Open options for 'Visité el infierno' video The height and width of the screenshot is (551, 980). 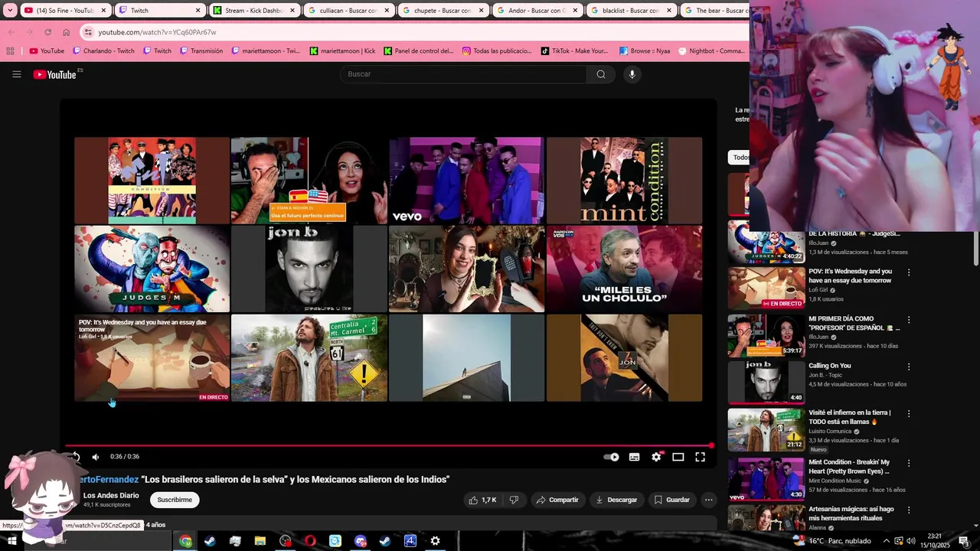[x=909, y=414]
